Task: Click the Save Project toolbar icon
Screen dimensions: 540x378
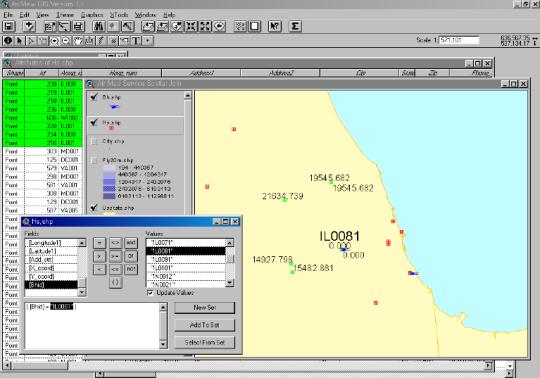Action: pos(9,27)
